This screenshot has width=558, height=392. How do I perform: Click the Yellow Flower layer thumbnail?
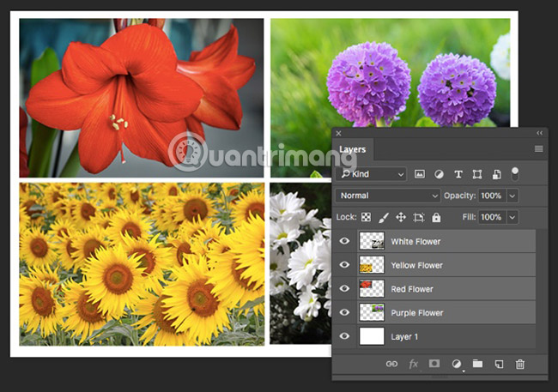(371, 265)
